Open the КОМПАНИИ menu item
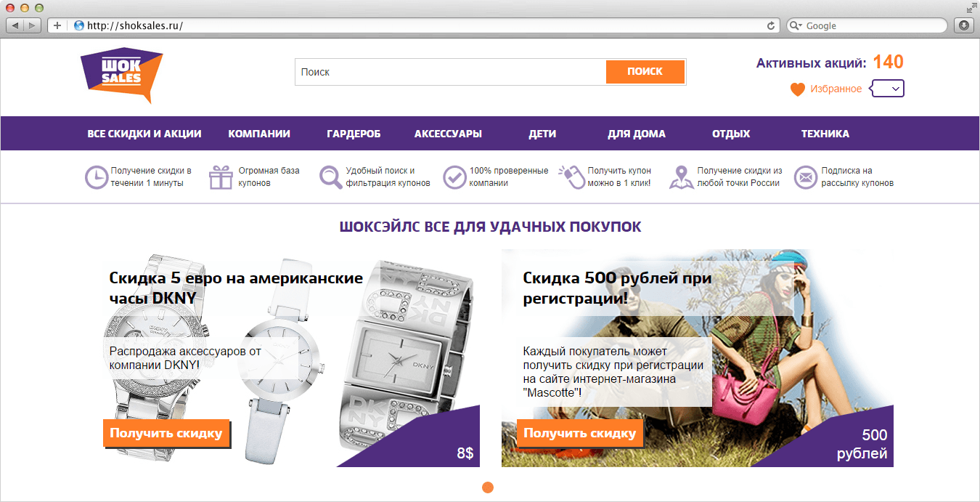The height and width of the screenshot is (502, 980). tap(259, 134)
